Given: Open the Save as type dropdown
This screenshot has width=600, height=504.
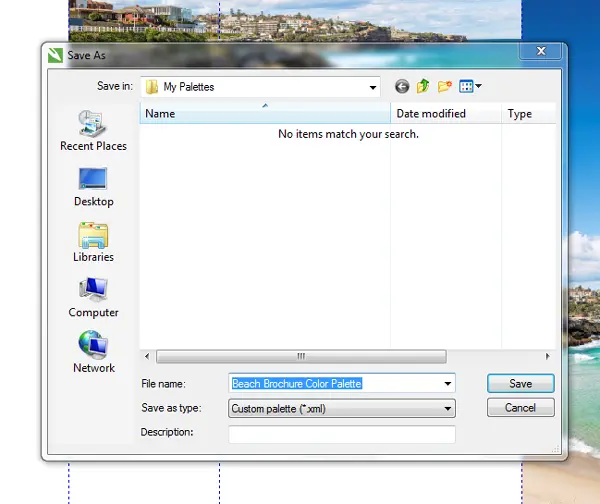Looking at the screenshot, I should click(x=342, y=408).
